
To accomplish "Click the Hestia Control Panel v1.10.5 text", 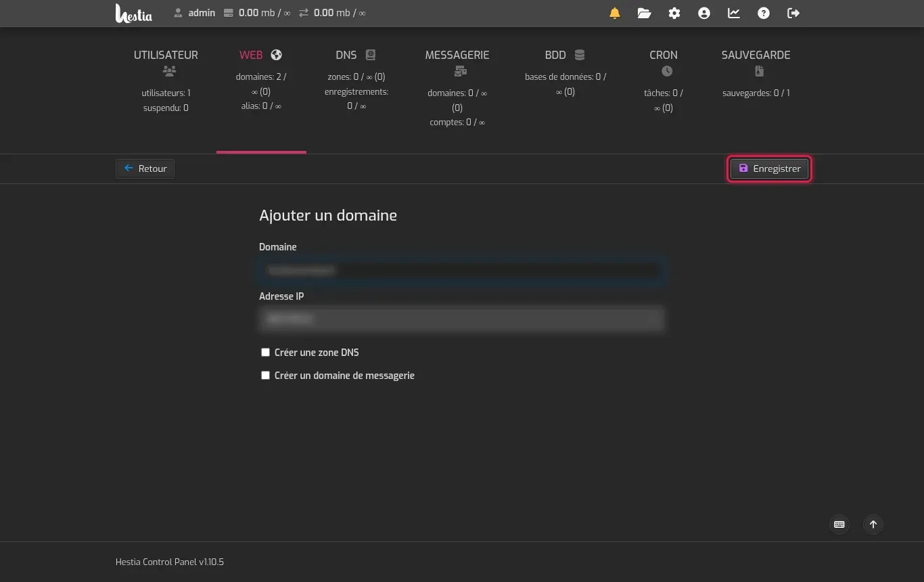I will click(170, 562).
